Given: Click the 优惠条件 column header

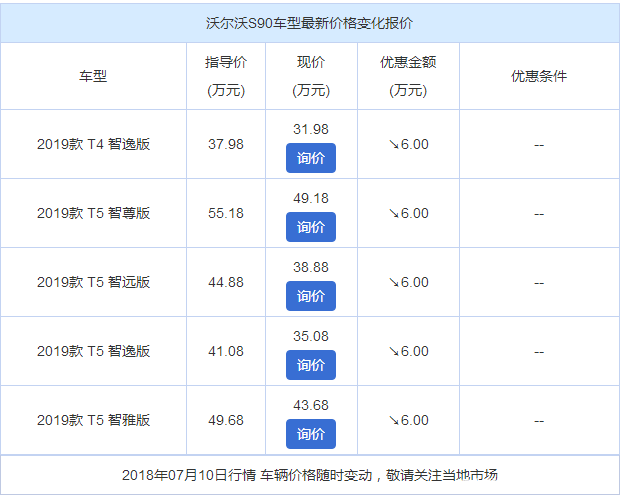Looking at the screenshot, I should point(539,76).
